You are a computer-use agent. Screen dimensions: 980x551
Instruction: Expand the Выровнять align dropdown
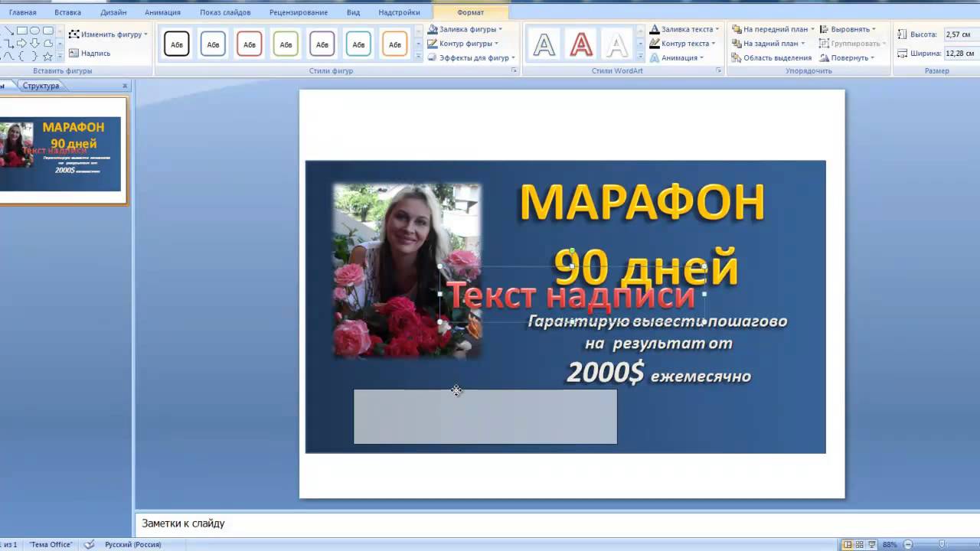pos(848,29)
